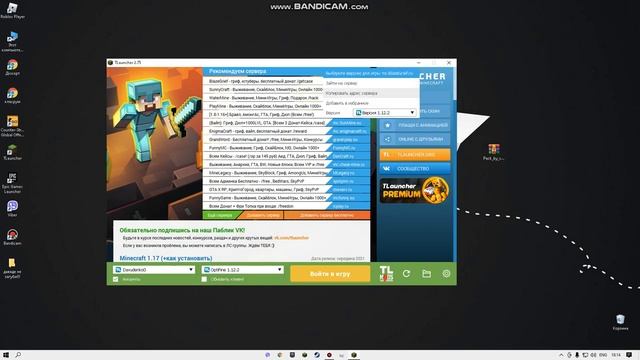Image resolution: width=640 pixels, height=360 pixels.
Task: Click refresh icon in TLauncher bottom bar
Action: tap(406, 273)
